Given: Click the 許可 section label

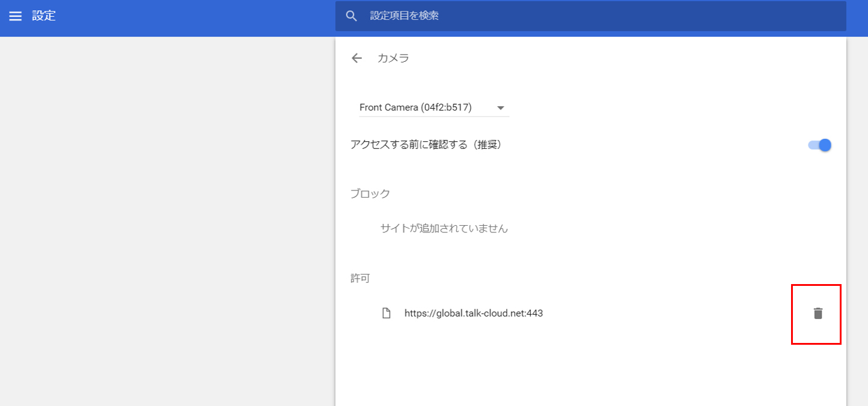Looking at the screenshot, I should [x=360, y=278].
